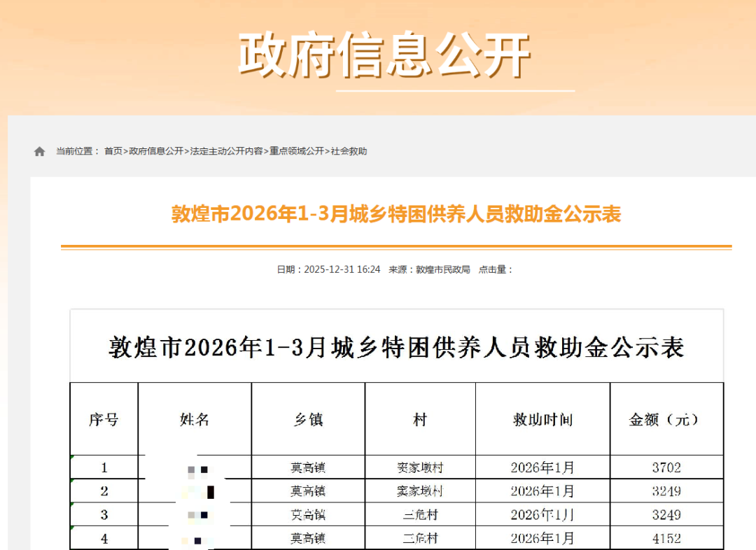This screenshot has height=550, width=756.
Task: Select the 社会救助 breadcrumb item
Action: pyautogui.click(x=349, y=151)
